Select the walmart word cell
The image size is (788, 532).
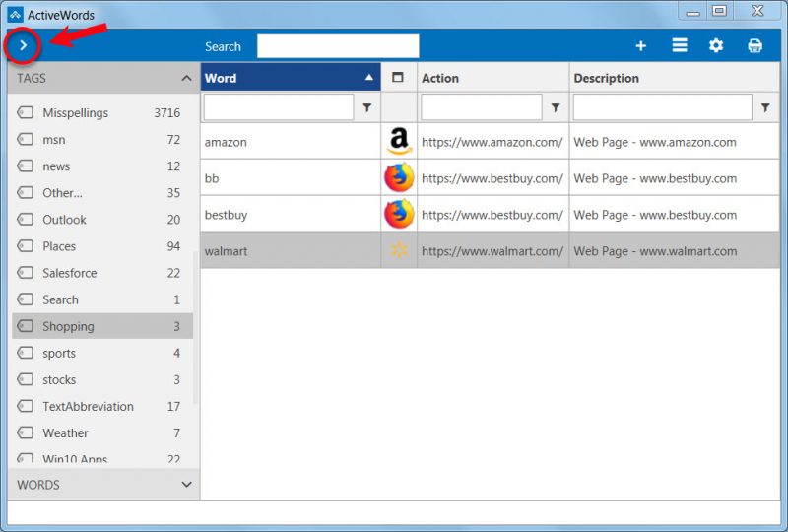pyautogui.click(x=291, y=250)
